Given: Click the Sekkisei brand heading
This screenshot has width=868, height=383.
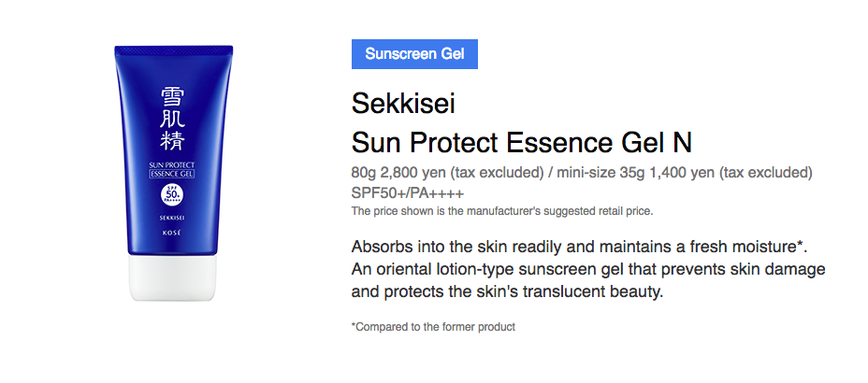Looking at the screenshot, I should click(402, 103).
